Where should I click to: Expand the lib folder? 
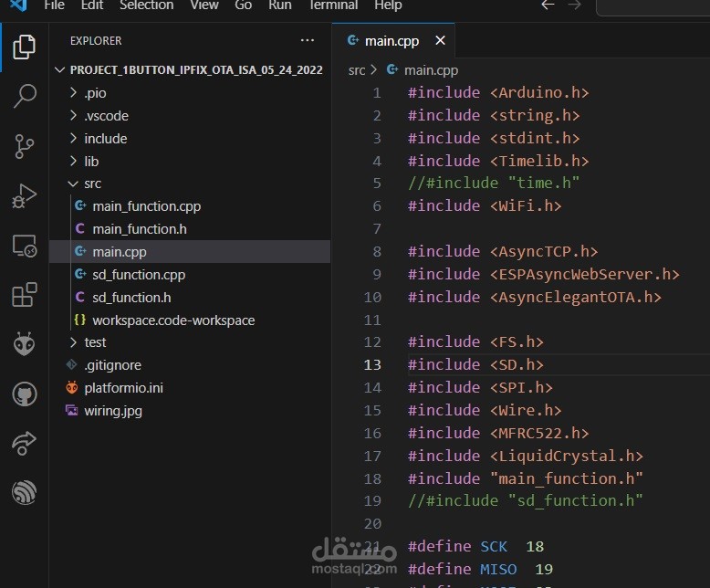click(189, 161)
